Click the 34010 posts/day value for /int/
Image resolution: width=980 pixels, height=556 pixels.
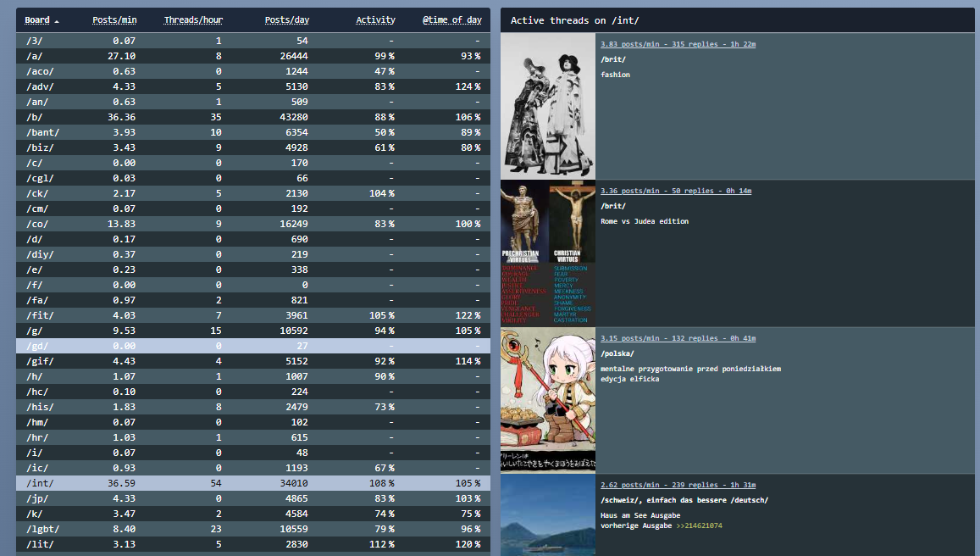coord(294,483)
